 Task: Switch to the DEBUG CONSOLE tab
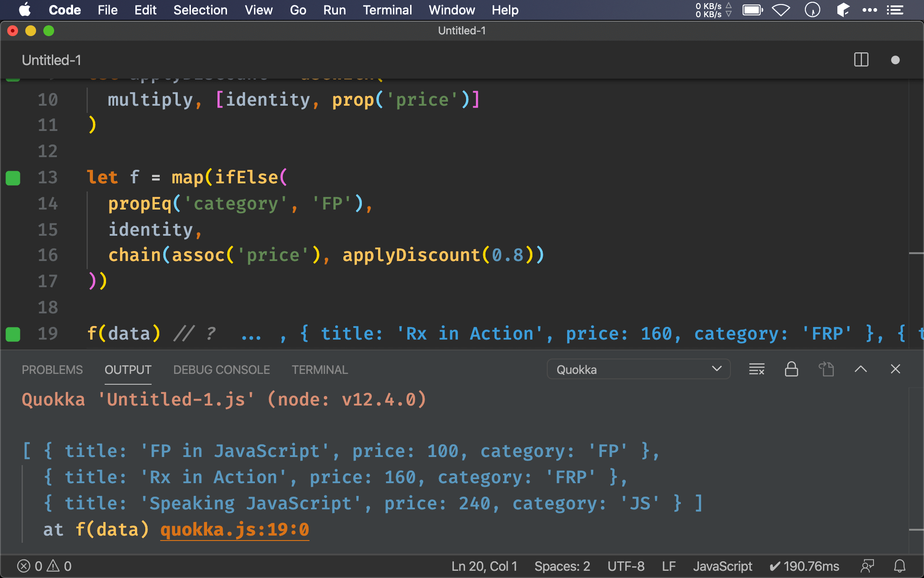coord(222,370)
